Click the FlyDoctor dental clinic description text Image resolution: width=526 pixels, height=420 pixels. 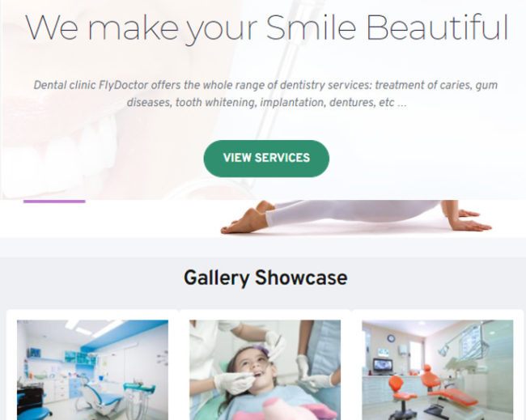[x=265, y=94]
